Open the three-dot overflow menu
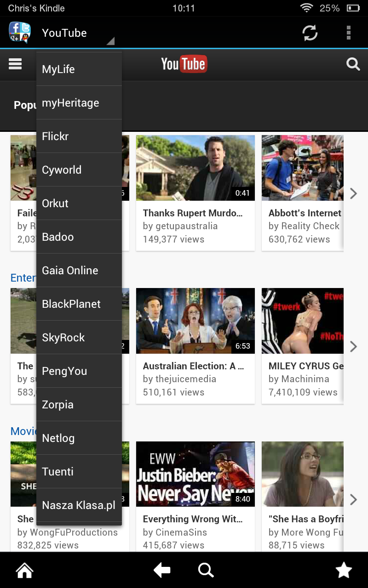The image size is (368, 588). click(349, 33)
